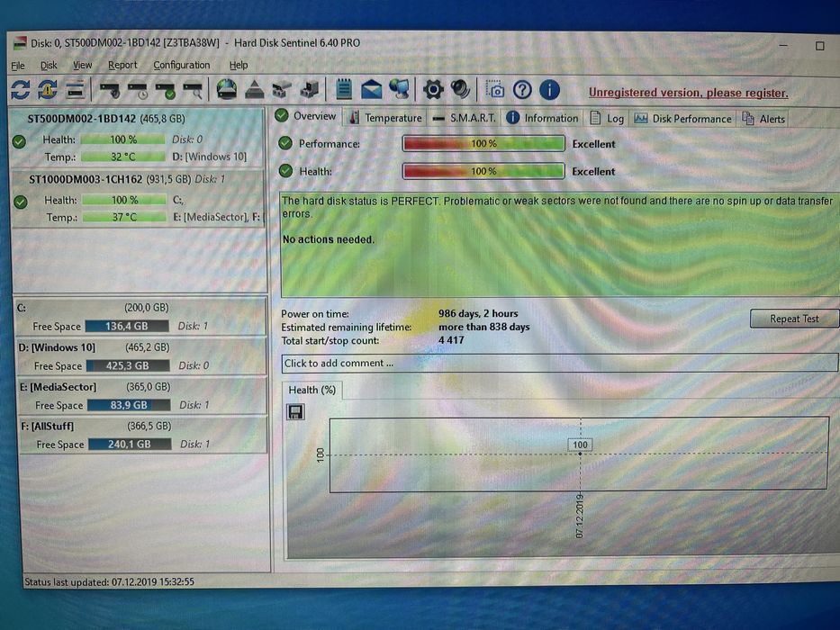Open the gear preferences icon
This screenshot has width=840, height=630.
click(433, 89)
